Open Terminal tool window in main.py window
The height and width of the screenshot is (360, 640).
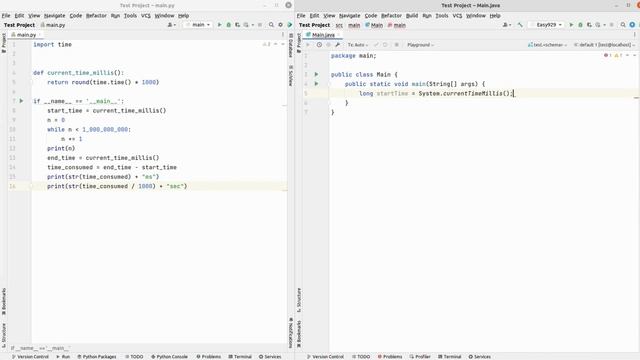coord(240,356)
